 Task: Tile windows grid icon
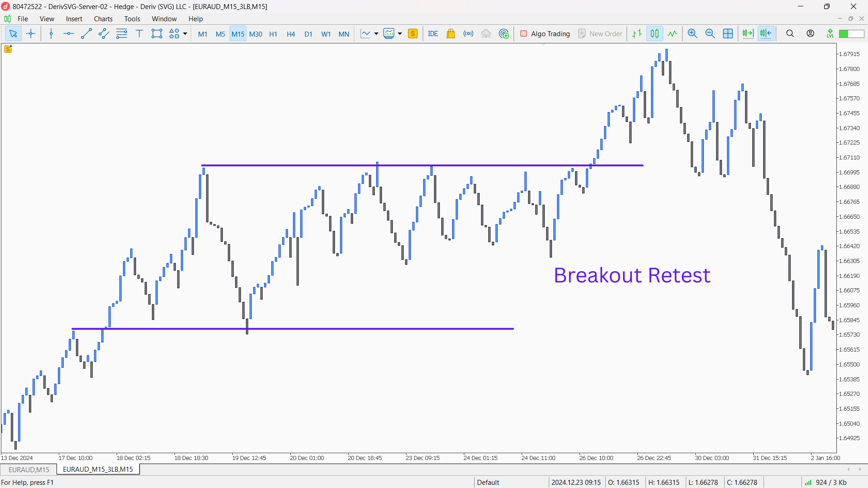click(x=728, y=33)
